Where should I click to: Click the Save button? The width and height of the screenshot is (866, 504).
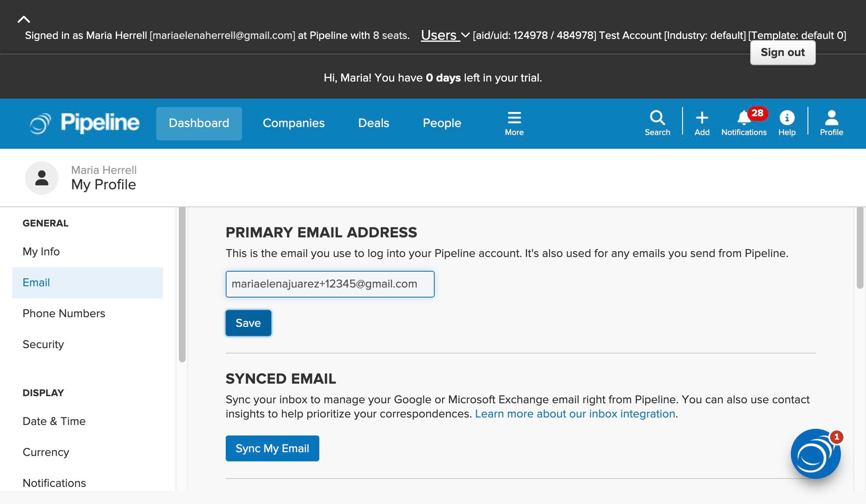[248, 323]
